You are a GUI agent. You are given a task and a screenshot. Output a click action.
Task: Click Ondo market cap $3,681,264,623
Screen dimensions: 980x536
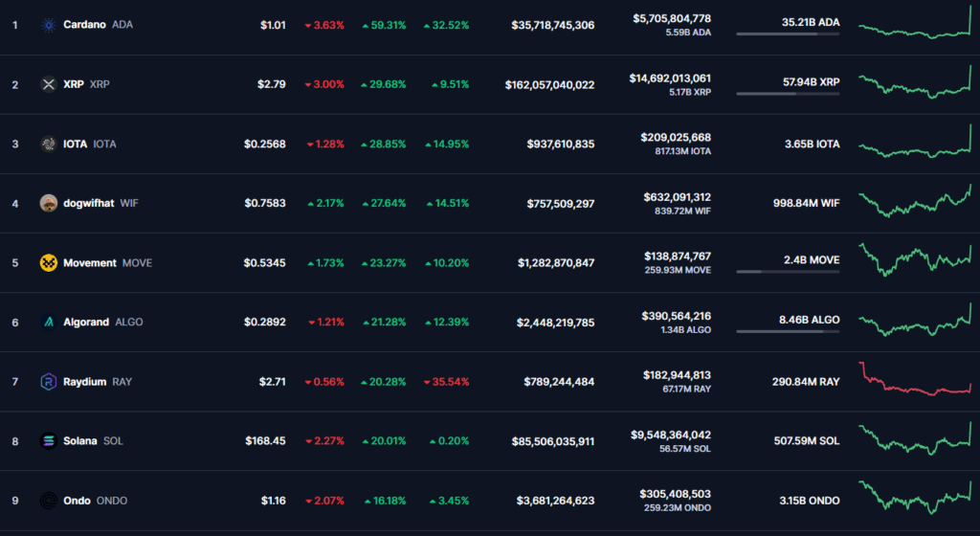(555, 501)
